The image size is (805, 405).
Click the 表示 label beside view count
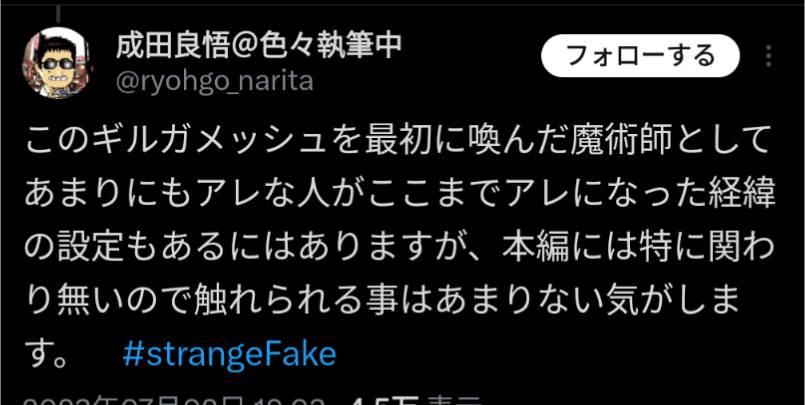point(456,401)
